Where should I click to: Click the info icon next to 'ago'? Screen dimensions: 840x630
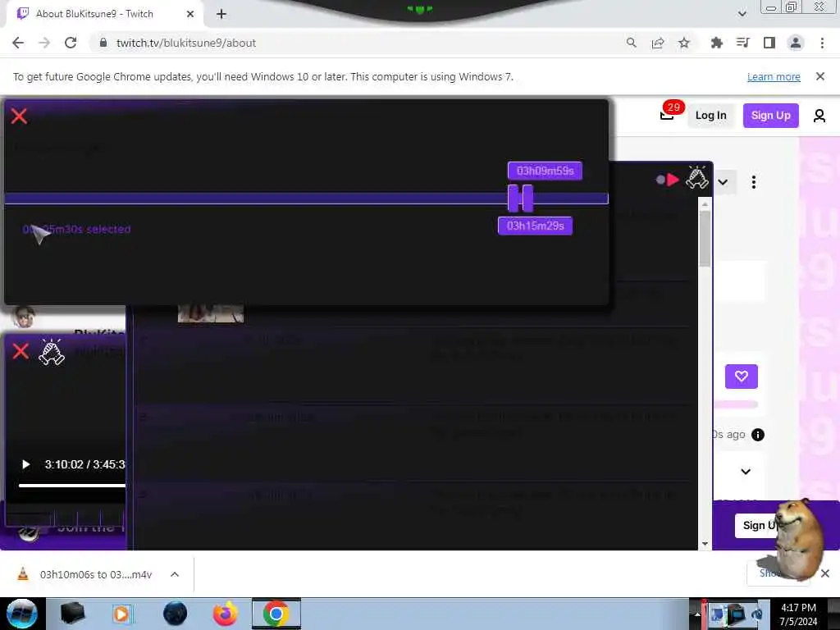(757, 435)
